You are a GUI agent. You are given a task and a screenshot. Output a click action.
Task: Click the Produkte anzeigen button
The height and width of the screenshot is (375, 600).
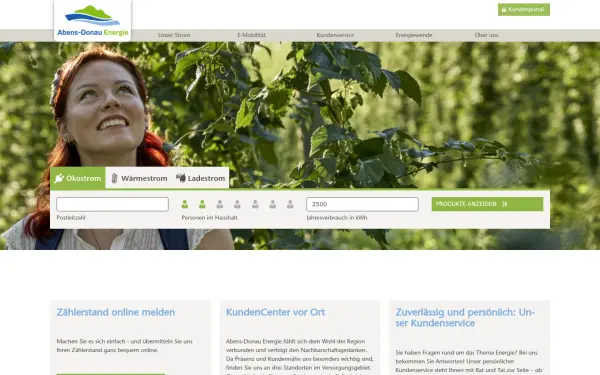click(x=488, y=204)
